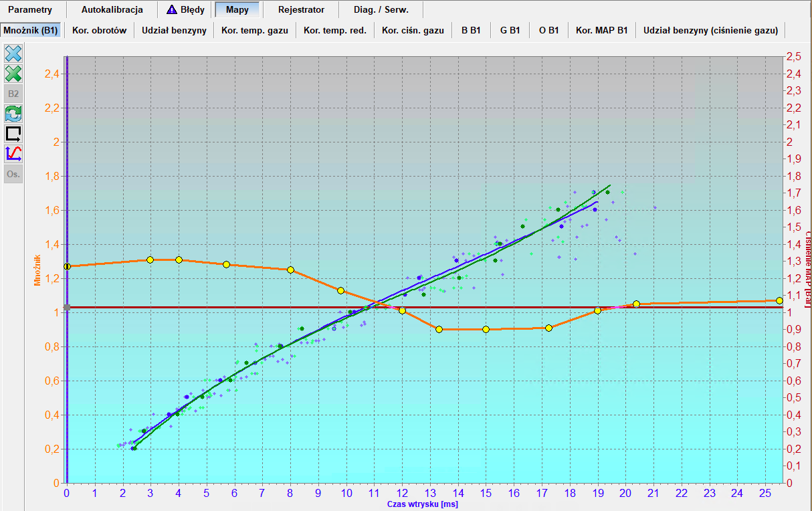This screenshot has width=812, height=511.
Task: Switch to the Parametry tab
Action: [30, 10]
